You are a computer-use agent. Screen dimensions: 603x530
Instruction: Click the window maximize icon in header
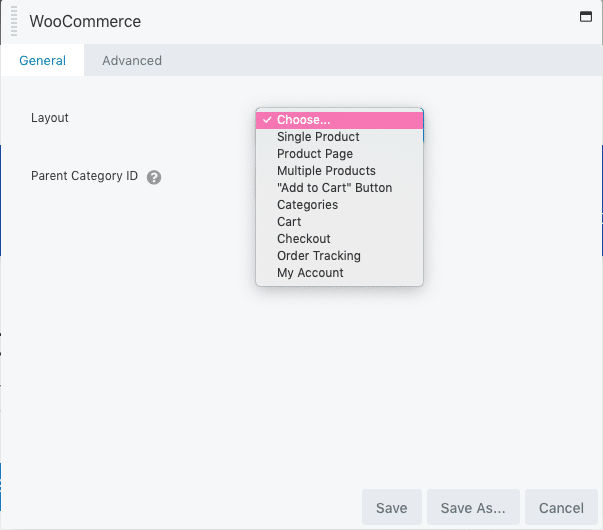click(x=586, y=17)
